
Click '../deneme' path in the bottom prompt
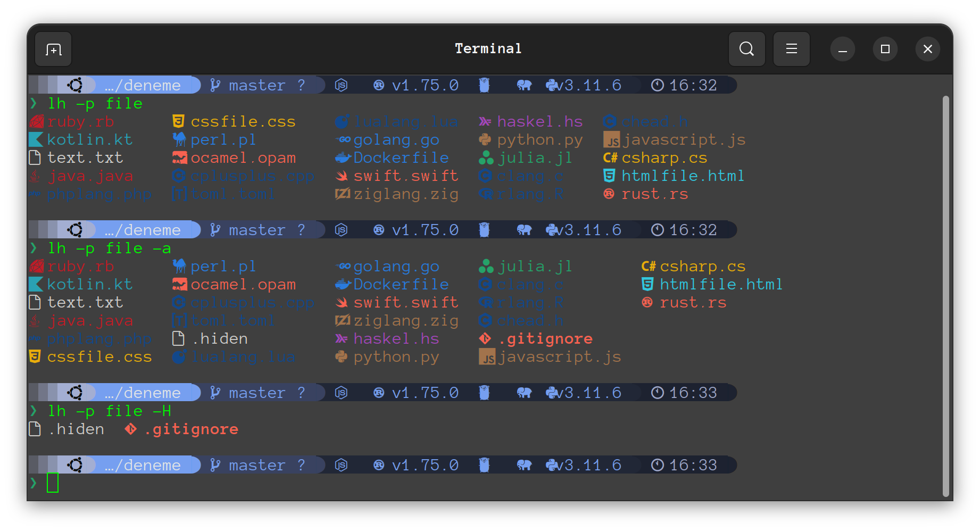pyautogui.click(x=143, y=465)
